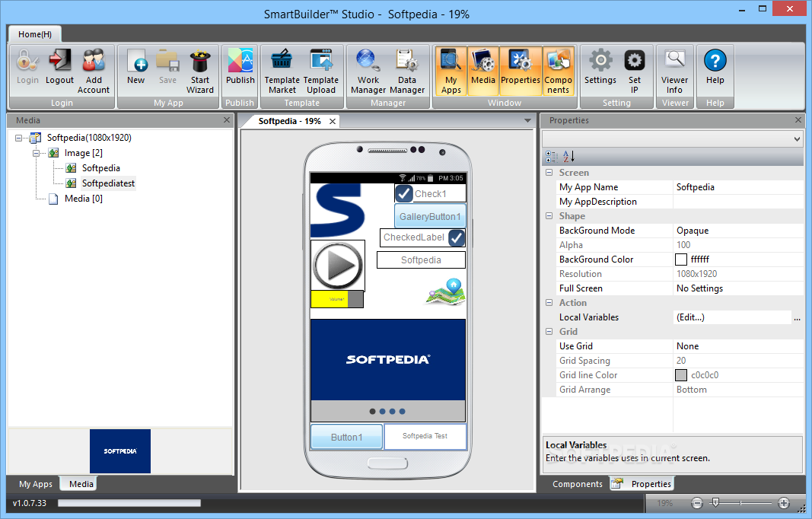Screen dimensions: 812x519
Task: Open the Template Market
Action: coord(282,72)
